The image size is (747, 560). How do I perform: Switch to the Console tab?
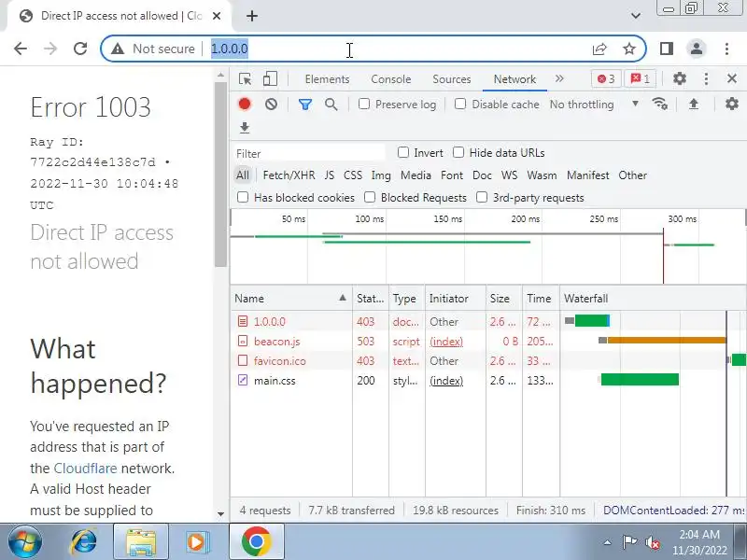pos(390,79)
